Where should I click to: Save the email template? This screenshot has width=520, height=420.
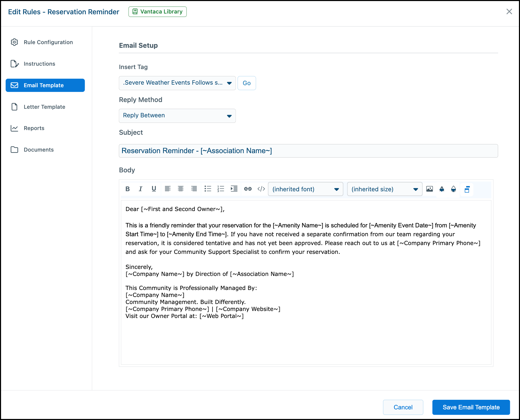tap(471, 407)
